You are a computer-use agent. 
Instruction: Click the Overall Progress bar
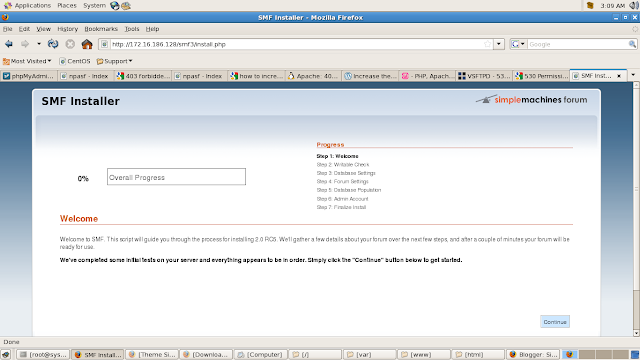pyautogui.click(x=176, y=177)
